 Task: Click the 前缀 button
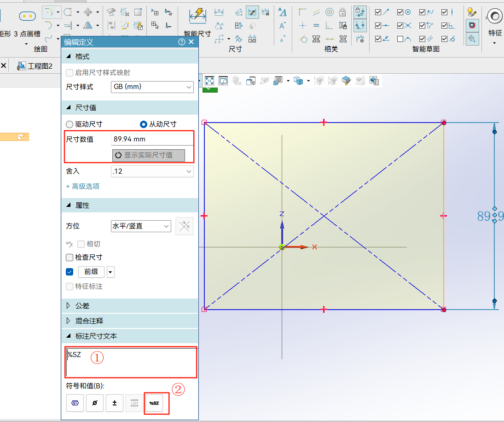91,272
